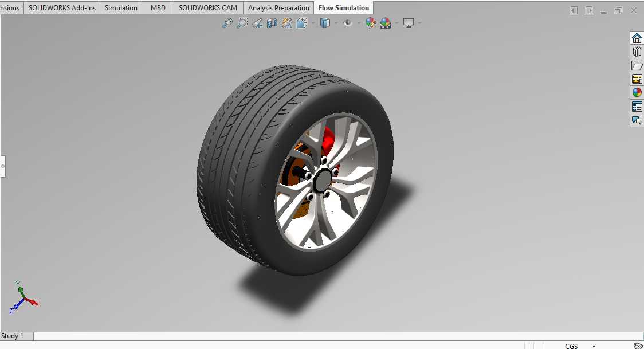Select the Flow Simulation tab

tap(344, 8)
